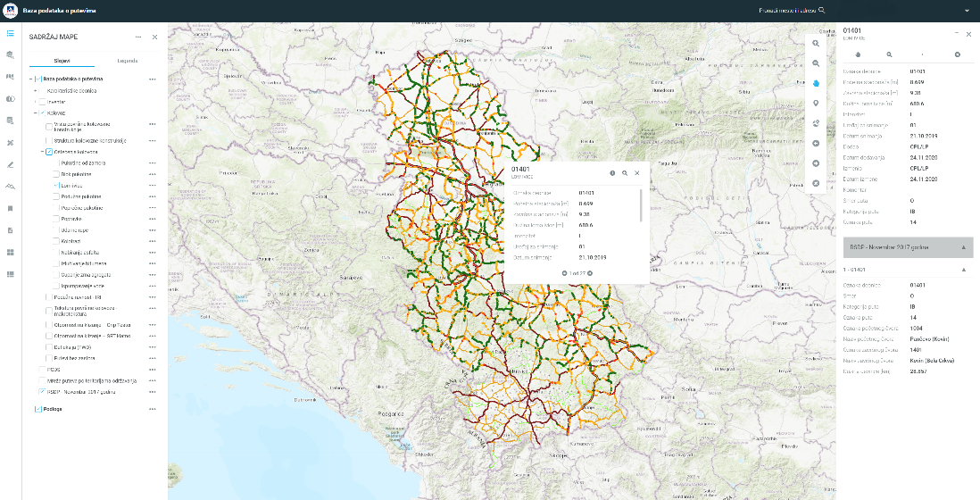Select Popravke layer checkbox
Viewport: 980px width, 500px height.
coord(56,220)
